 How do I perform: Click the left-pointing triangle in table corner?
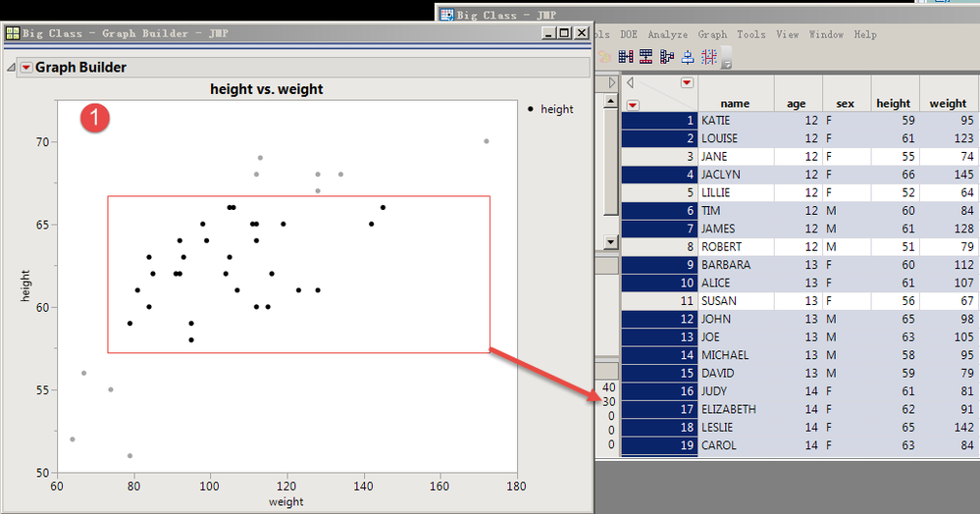click(x=630, y=82)
